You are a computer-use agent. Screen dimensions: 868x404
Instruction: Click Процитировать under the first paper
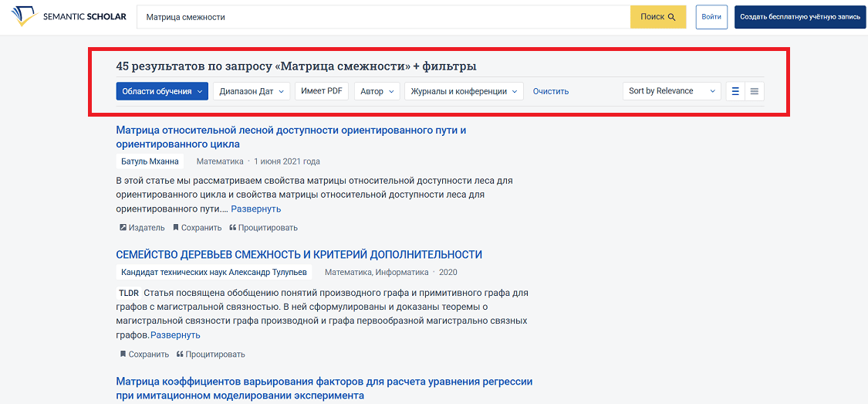[264, 228]
